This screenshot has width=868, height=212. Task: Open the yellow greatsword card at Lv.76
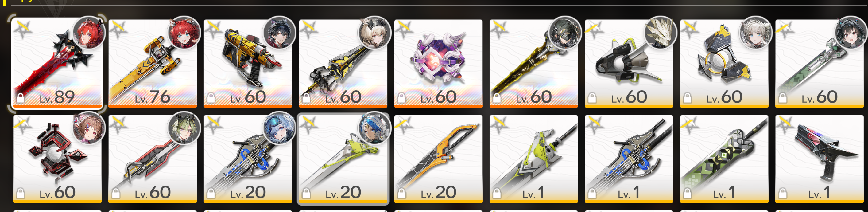click(x=152, y=63)
